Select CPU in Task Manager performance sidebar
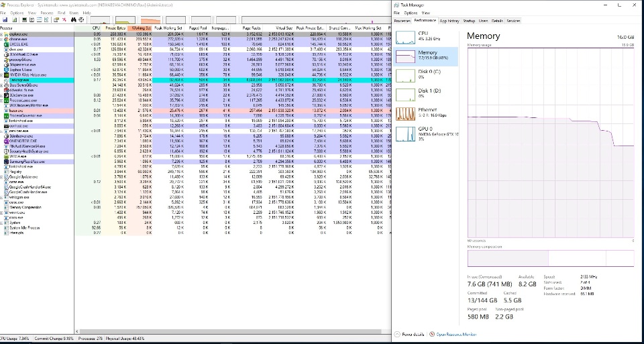Screen dimensions: 644x344 [x=425, y=37]
